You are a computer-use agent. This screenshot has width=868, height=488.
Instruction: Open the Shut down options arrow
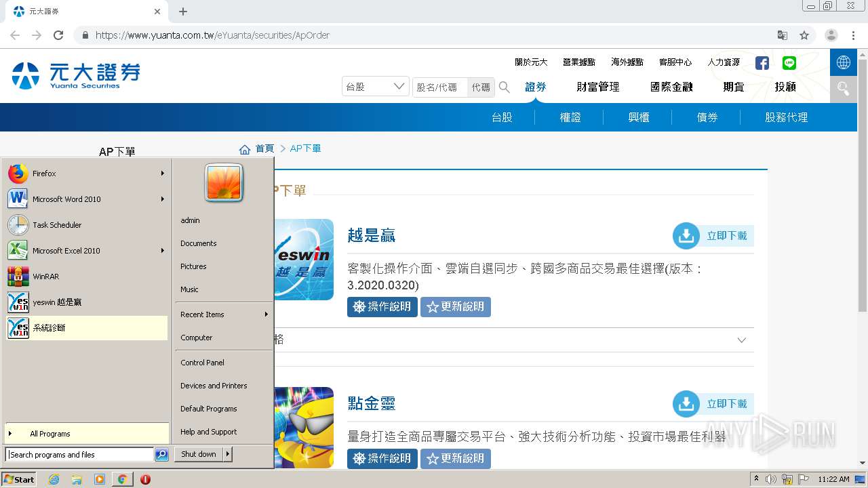(228, 454)
